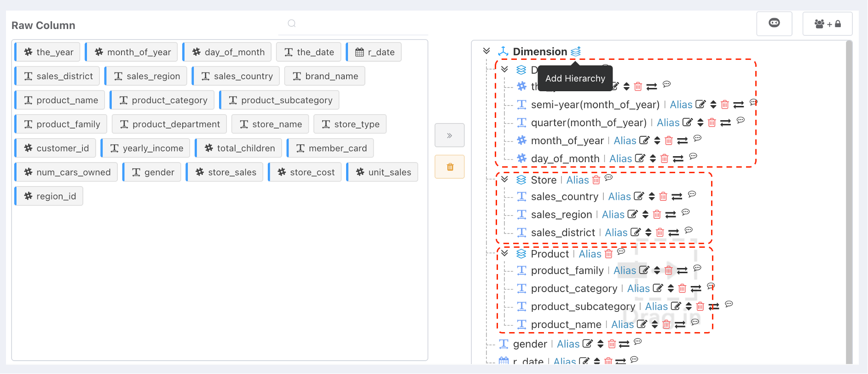The width and height of the screenshot is (868, 374).
Task: Collapse the Store hierarchy
Action: (504, 179)
